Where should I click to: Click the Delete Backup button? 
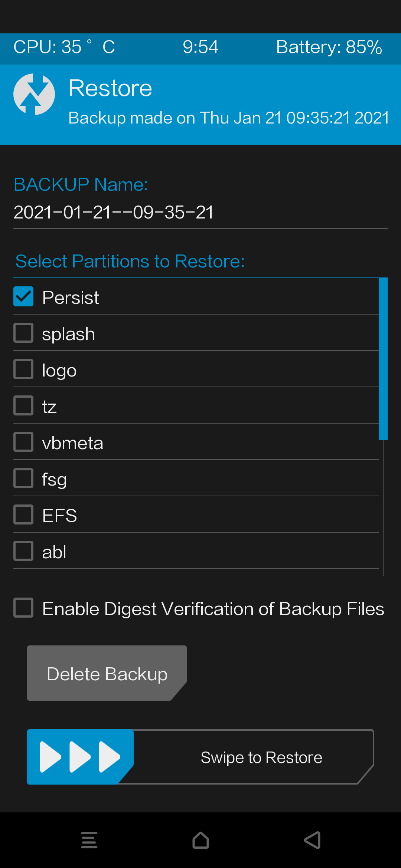[107, 673]
